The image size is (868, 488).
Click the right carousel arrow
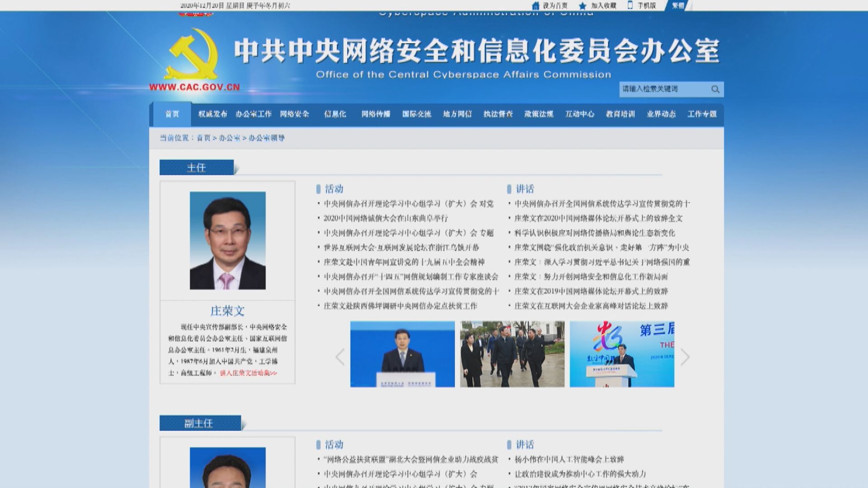tap(685, 357)
